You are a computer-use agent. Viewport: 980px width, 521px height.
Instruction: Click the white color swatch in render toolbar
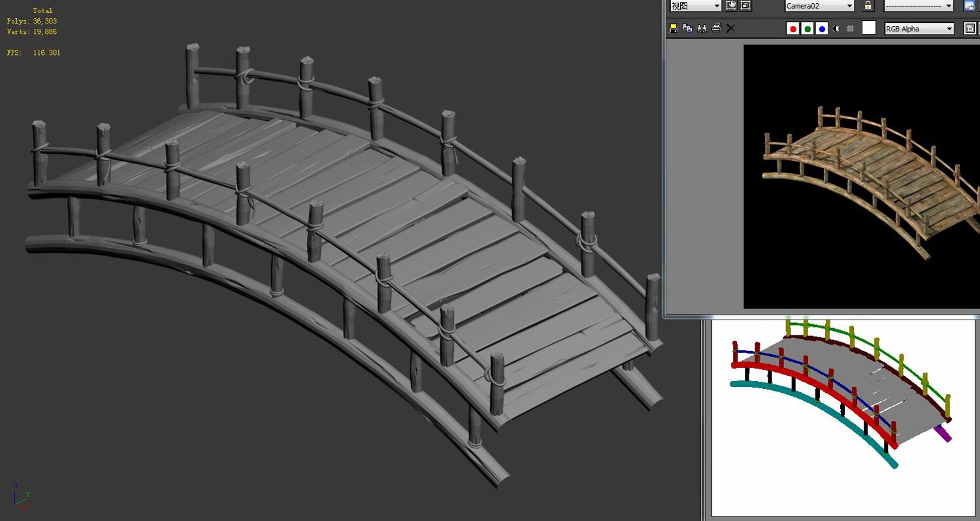[869, 28]
